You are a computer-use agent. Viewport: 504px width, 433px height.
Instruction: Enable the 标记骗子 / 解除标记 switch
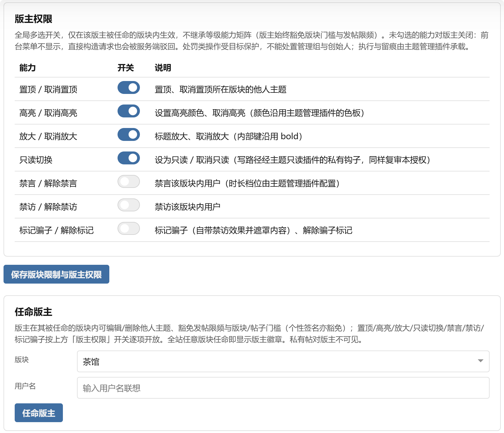[129, 228]
